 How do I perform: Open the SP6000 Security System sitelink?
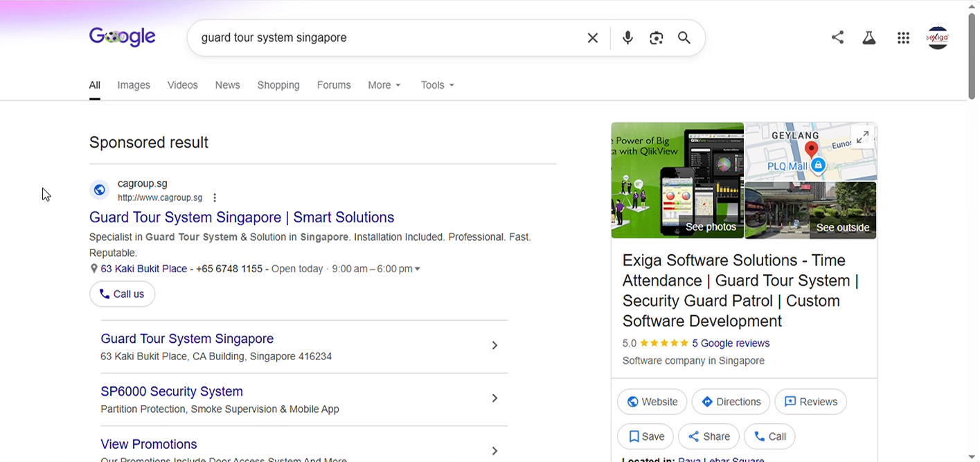(x=172, y=391)
